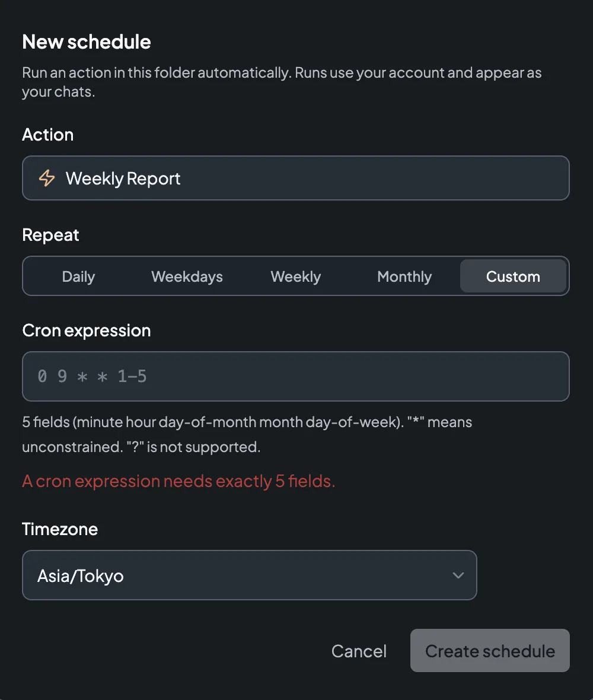Switch repeat to Monthly
The height and width of the screenshot is (700, 593).
pos(404,276)
